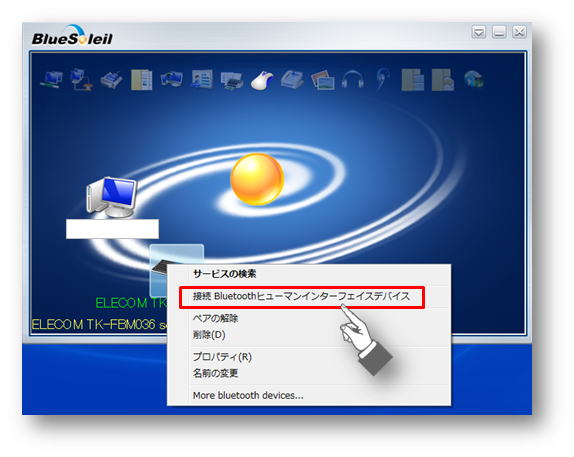Viewport: 574px width, 457px height.
Task: Click More bluetooth devices... menu entry
Action: 248,395
